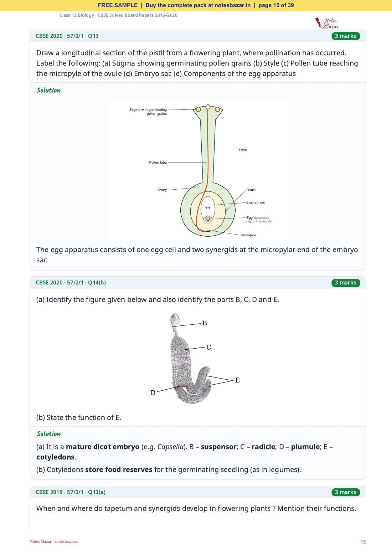392x555 pixels.
Task: Select the CBSE 2020 · 57/2/1 · Q13 header
Action: click(x=67, y=36)
